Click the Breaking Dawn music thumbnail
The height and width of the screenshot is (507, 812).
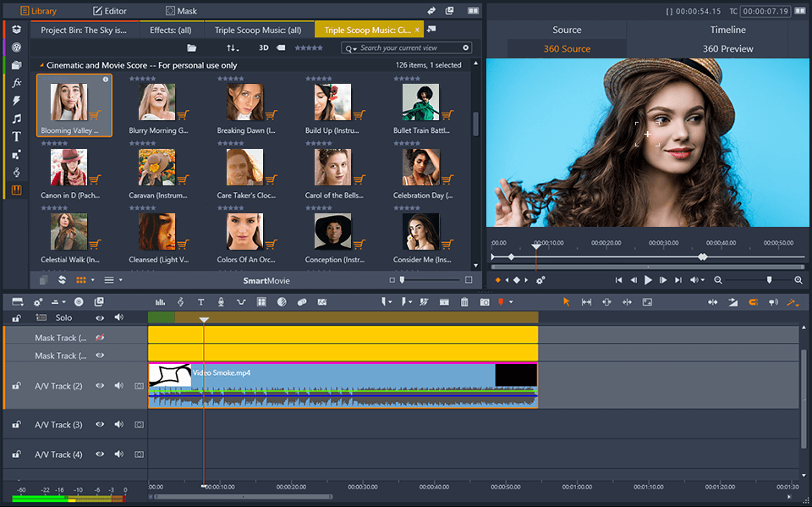[244, 102]
